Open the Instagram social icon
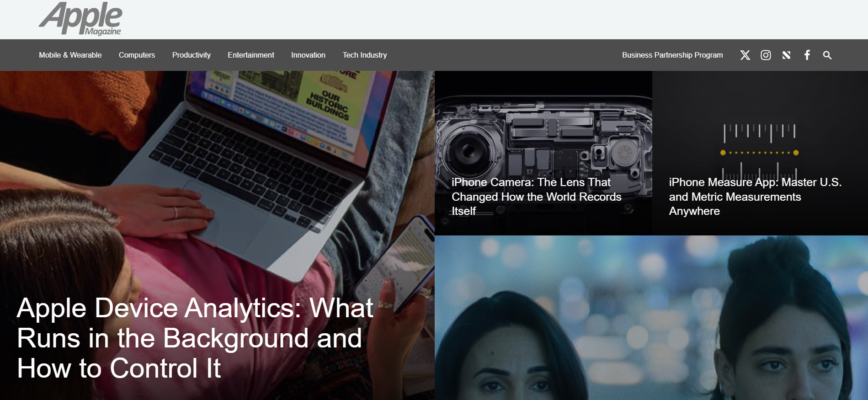Image resolution: width=868 pixels, height=400 pixels. (x=766, y=55)
